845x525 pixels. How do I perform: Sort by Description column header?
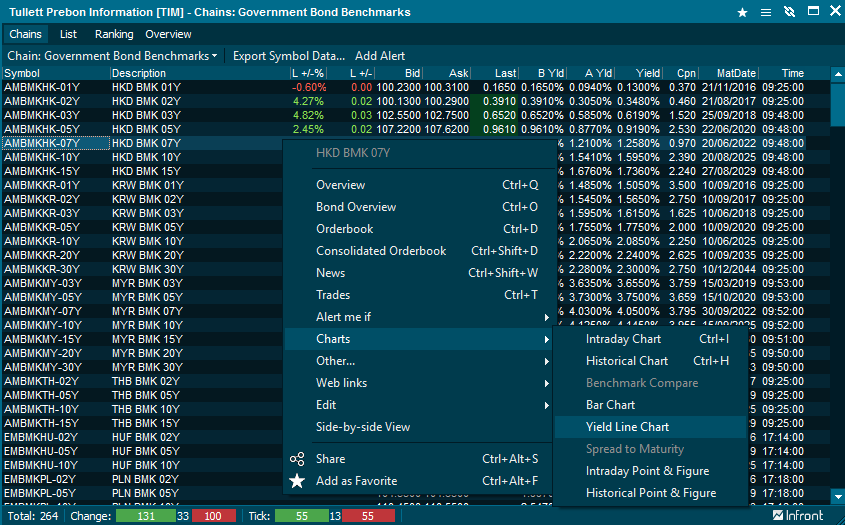pyautogui.click(x=199, y=73)
